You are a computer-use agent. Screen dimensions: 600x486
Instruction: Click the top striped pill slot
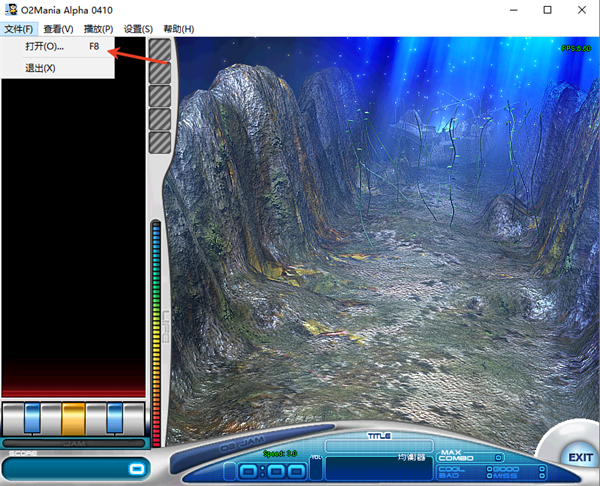coord(159,50)
